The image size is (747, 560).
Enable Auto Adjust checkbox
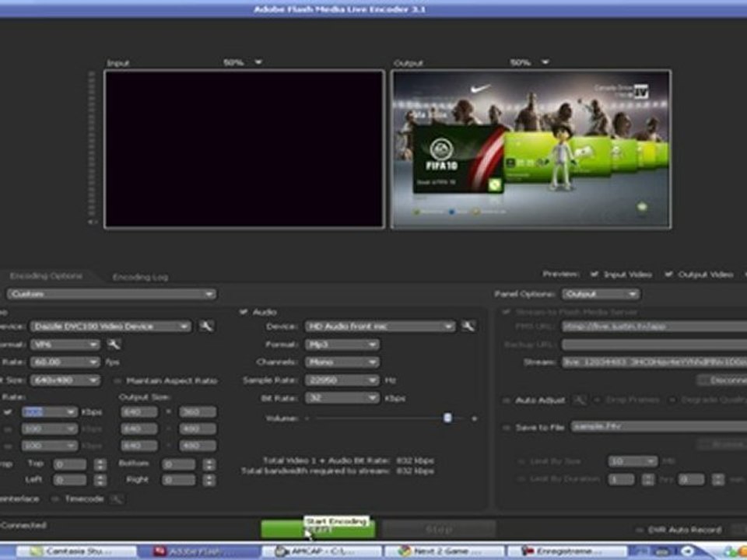point(507,401)
